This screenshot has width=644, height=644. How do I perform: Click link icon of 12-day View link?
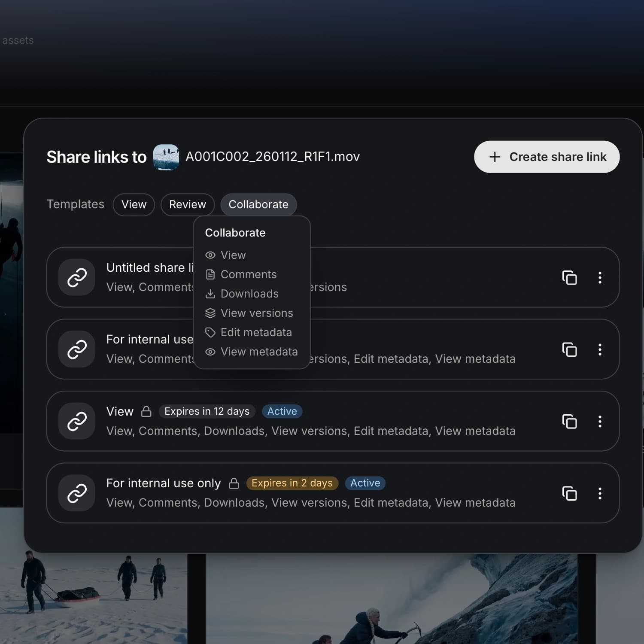pyautogui.click(x=77, y=421)
